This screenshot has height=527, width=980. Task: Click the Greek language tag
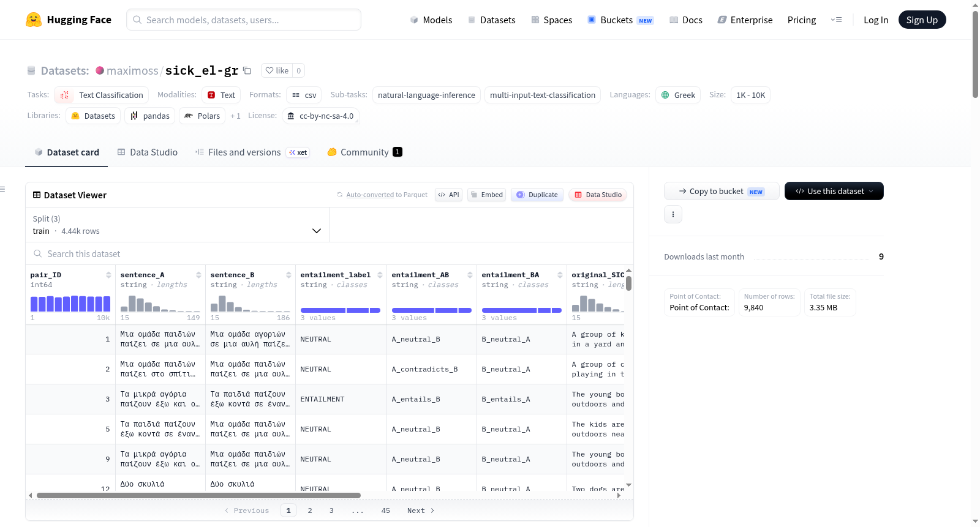click(678, 95)
